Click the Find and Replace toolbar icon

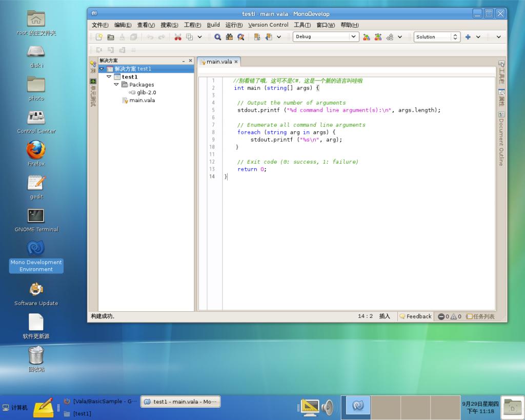coord(241,37)
